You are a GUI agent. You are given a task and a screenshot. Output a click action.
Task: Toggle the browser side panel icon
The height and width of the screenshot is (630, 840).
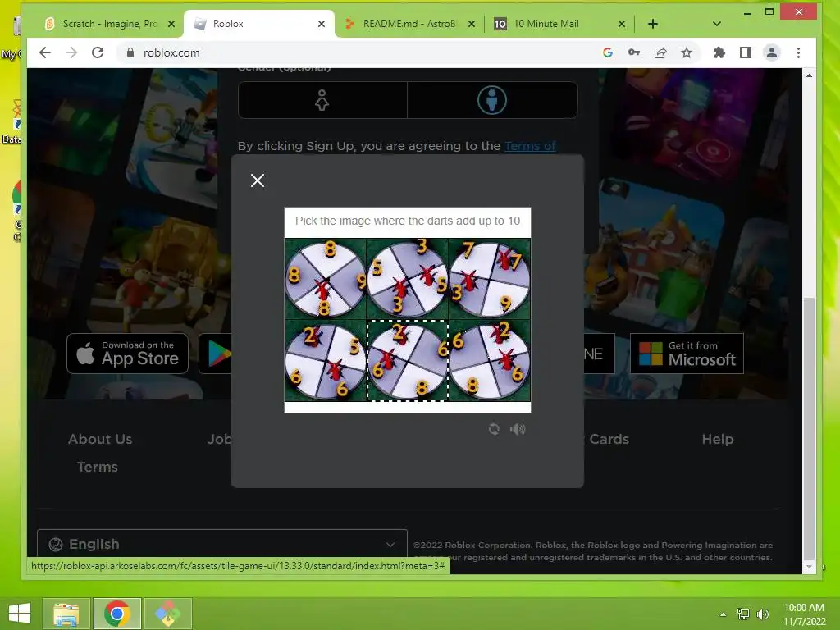tap(745, 52)
